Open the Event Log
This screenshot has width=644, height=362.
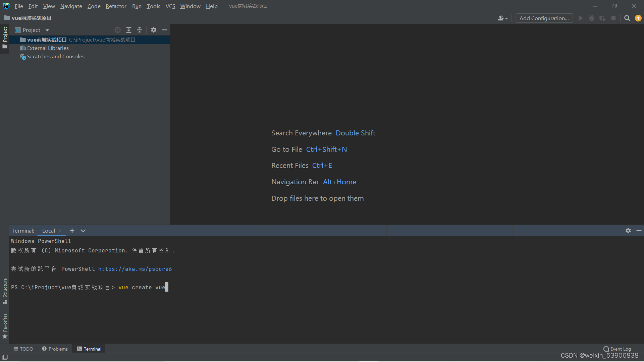click(617, 349)
